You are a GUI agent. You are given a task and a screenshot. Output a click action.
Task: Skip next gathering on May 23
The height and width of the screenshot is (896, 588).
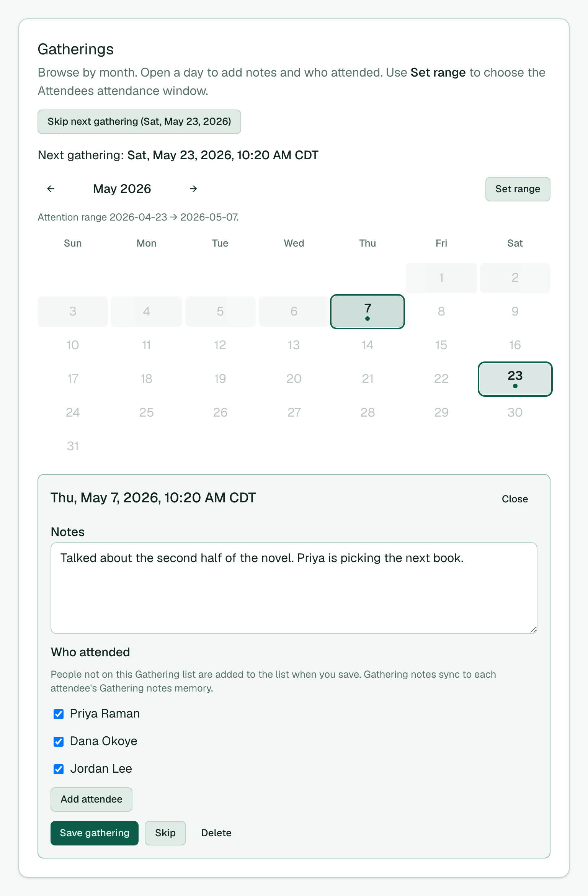coord(139,122)
